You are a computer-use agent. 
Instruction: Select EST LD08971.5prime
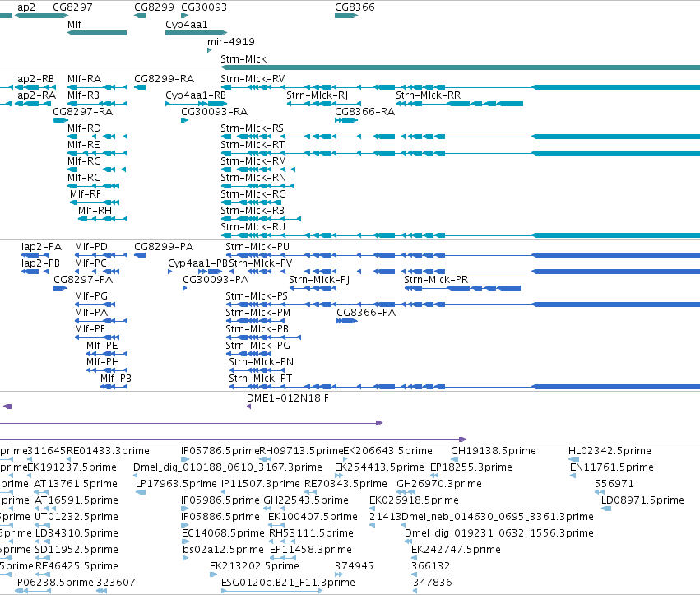pos(642,500)
